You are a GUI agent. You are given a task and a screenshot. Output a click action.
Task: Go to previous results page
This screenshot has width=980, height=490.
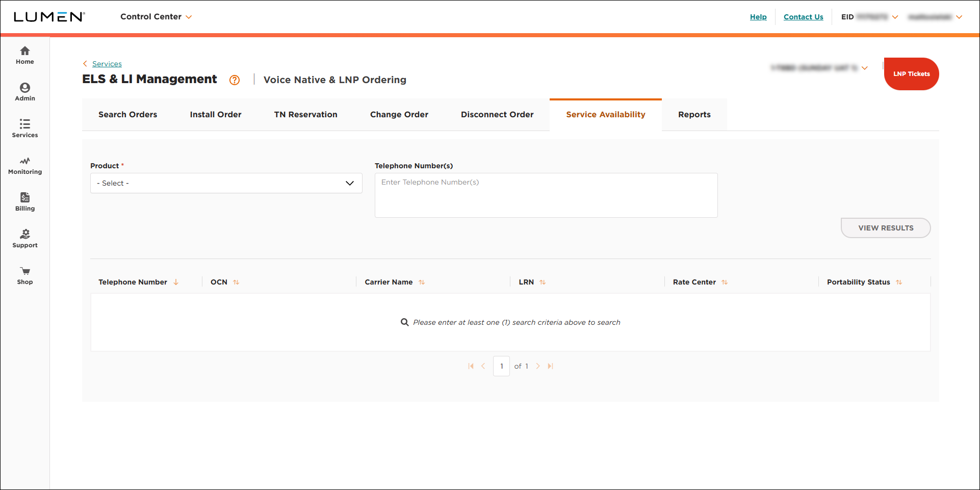point(483,366)
